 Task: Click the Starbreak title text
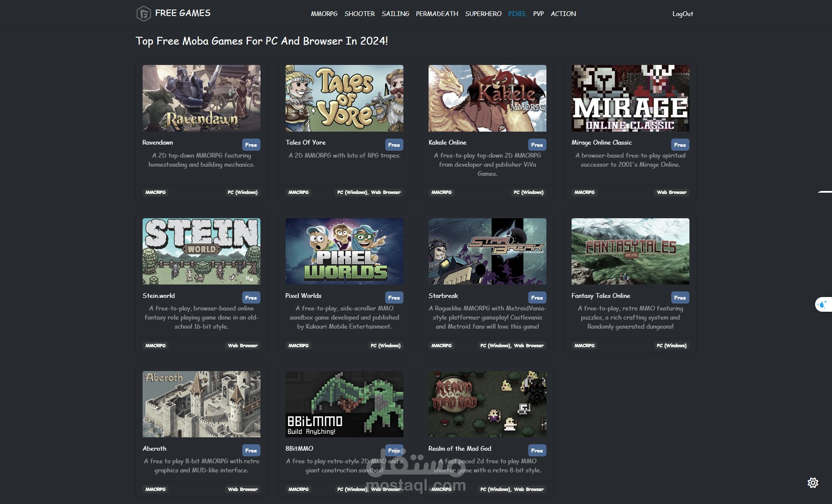pyautogui.click(x=443, y=296)
